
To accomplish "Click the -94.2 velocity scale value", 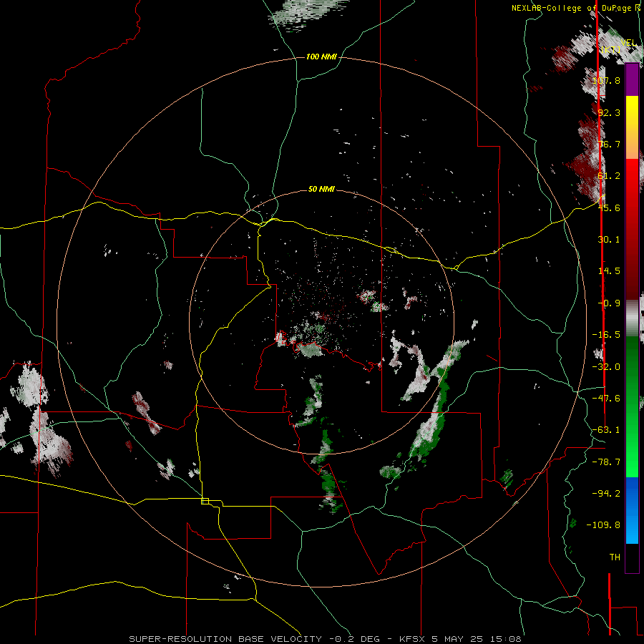I will [x=606, y=494].
